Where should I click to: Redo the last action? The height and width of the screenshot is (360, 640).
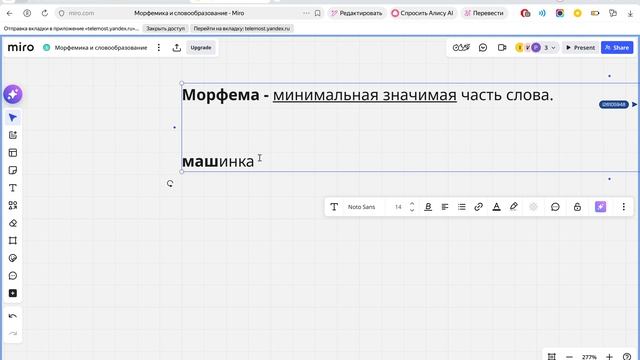[x=13, y=333]
